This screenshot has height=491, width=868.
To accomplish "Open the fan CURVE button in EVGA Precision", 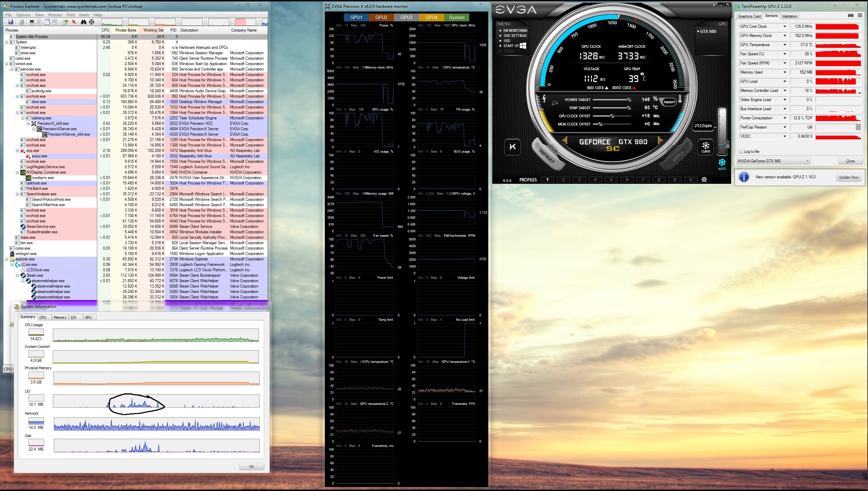I will coord(706,147).
